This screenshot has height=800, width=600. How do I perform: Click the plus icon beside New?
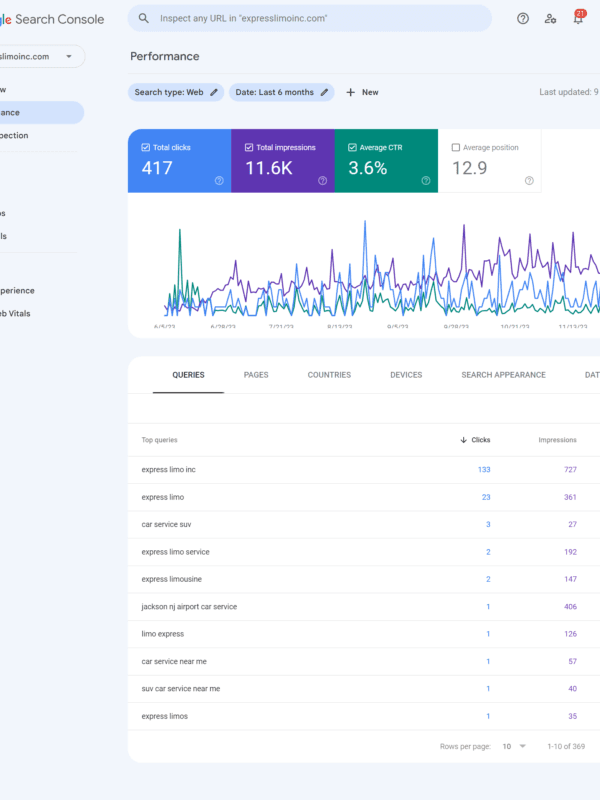(x=351, y=92)
